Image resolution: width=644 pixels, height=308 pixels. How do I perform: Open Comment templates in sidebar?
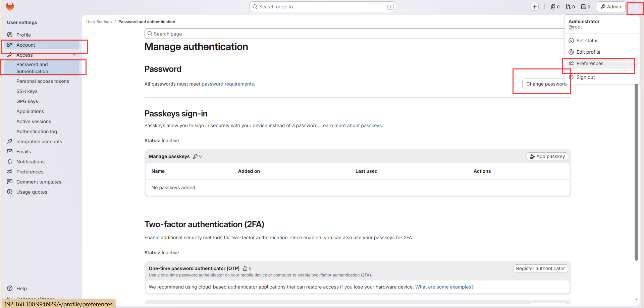(42, 182)
